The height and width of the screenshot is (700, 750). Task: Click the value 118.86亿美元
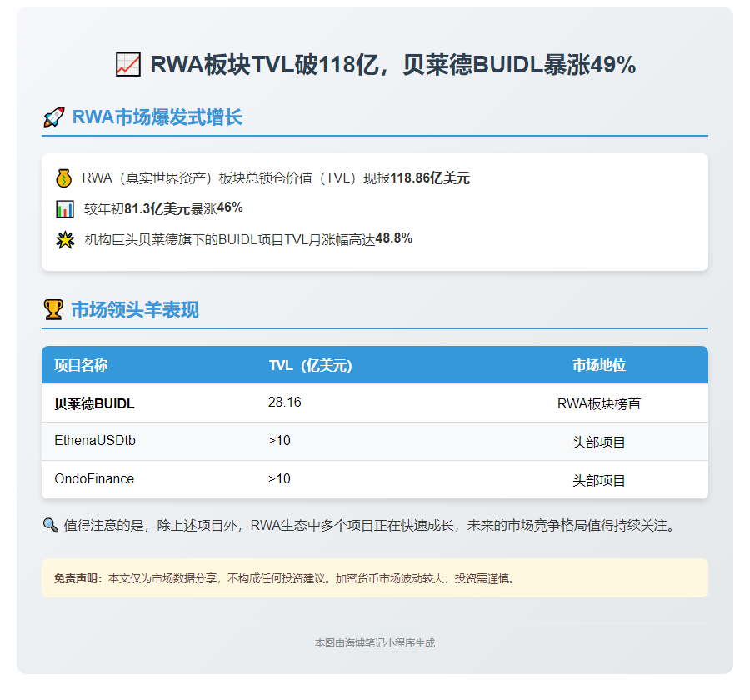click(x=430, y=178)
